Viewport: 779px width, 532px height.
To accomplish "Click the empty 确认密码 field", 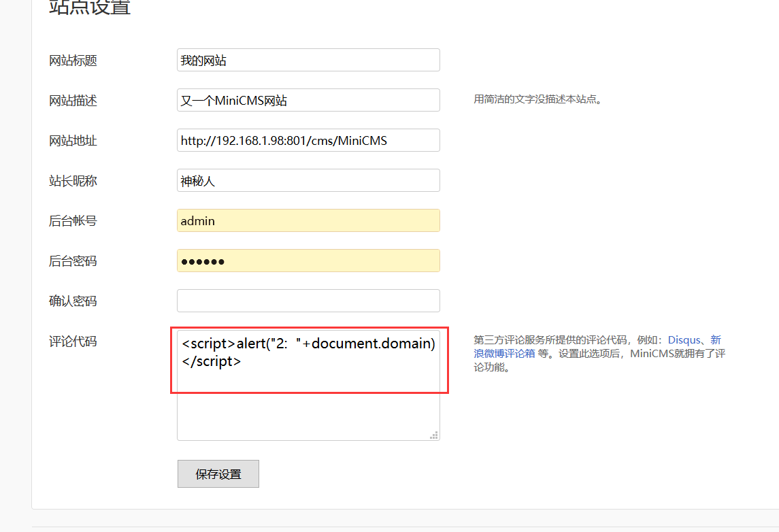I will point(308,301).
